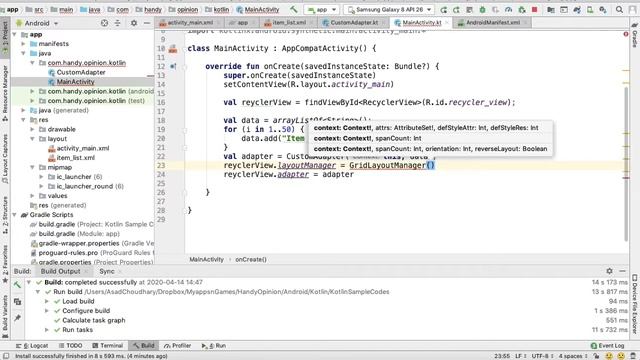Open the Gradle side panel tab
The height and width of the screenshot is (360, 640).
[635, 34]
